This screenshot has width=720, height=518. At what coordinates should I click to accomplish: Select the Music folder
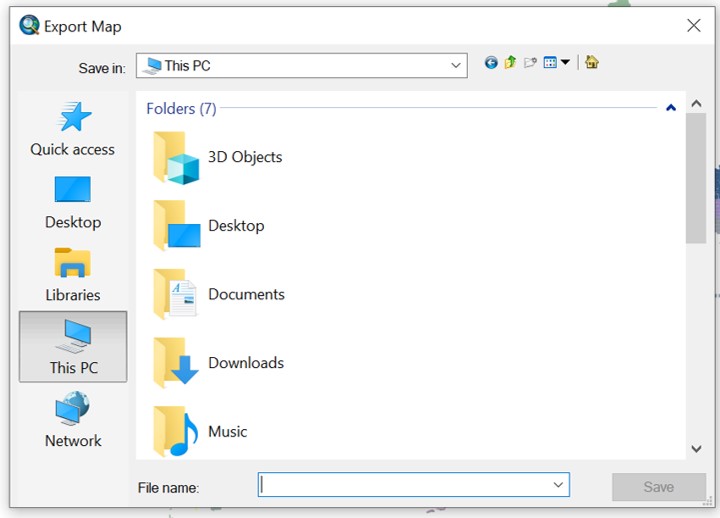click(x=200, y=432)
